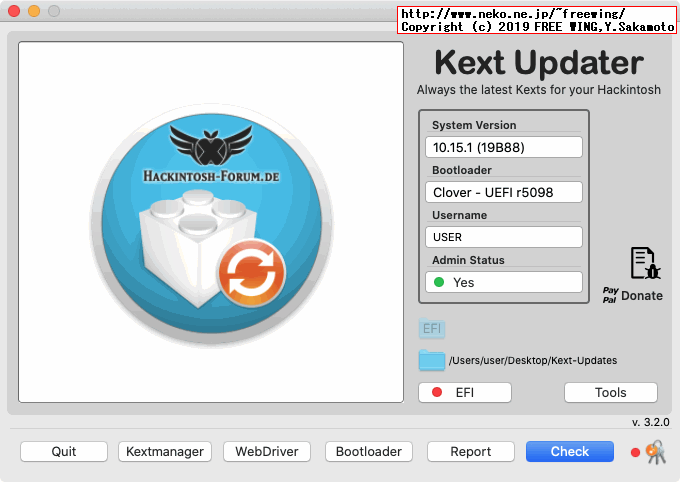
Task: Click the Check button
Action: (569, 452)
